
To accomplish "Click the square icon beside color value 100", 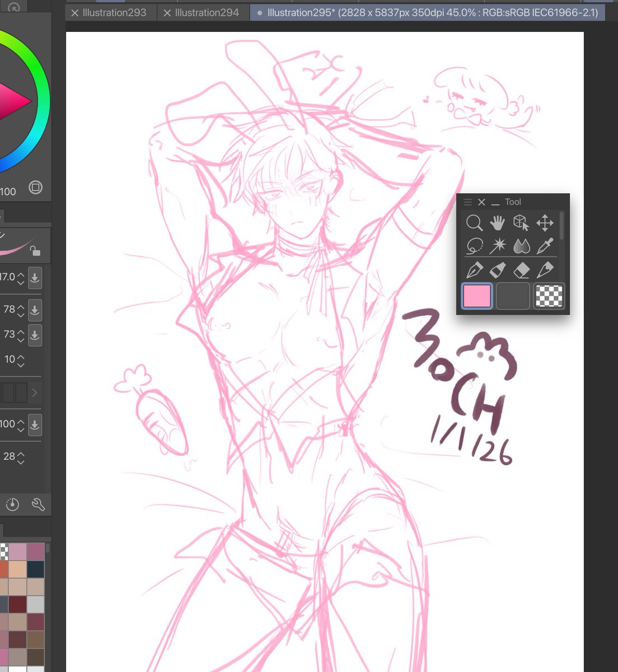I will [35, 188].
